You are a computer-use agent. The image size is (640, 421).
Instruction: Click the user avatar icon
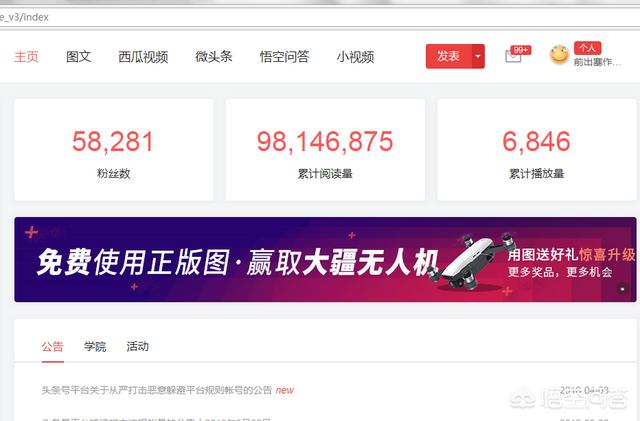click(559, 55)
